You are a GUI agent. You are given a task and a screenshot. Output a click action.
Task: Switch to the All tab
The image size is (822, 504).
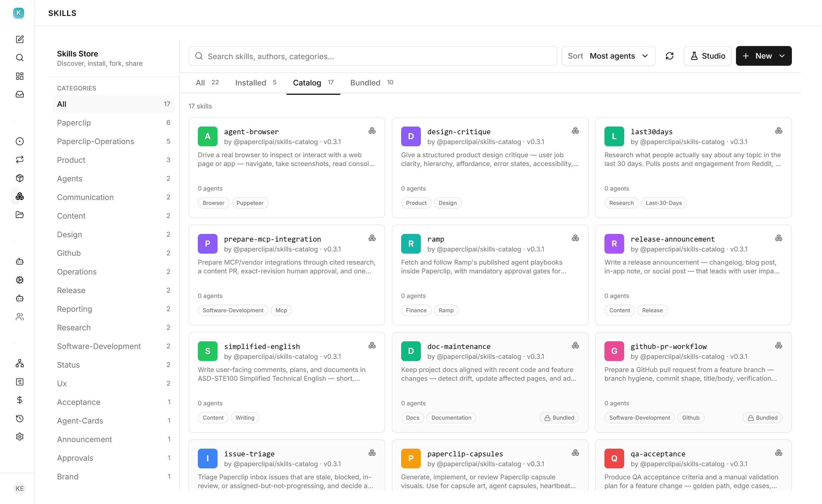(207, 83)
